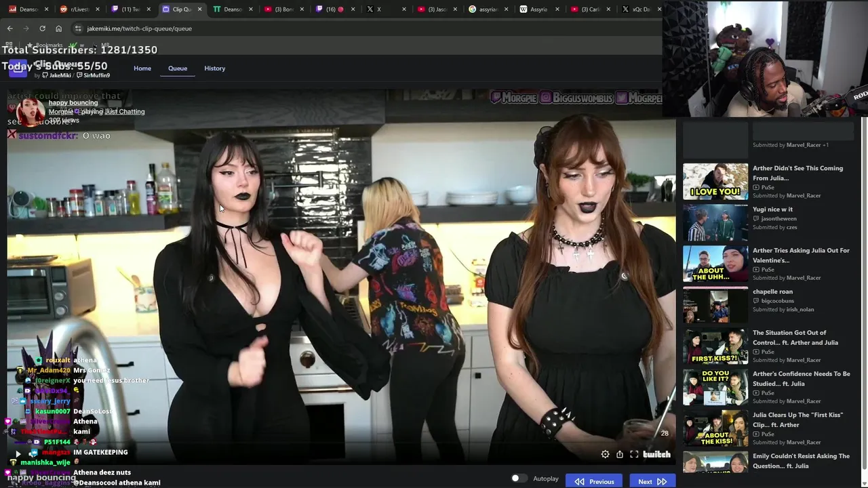The width and height of the screenshot is (868, 488).
Task: Click the 'happy bouncing' clip title overlay
Action: pos(73,103)
